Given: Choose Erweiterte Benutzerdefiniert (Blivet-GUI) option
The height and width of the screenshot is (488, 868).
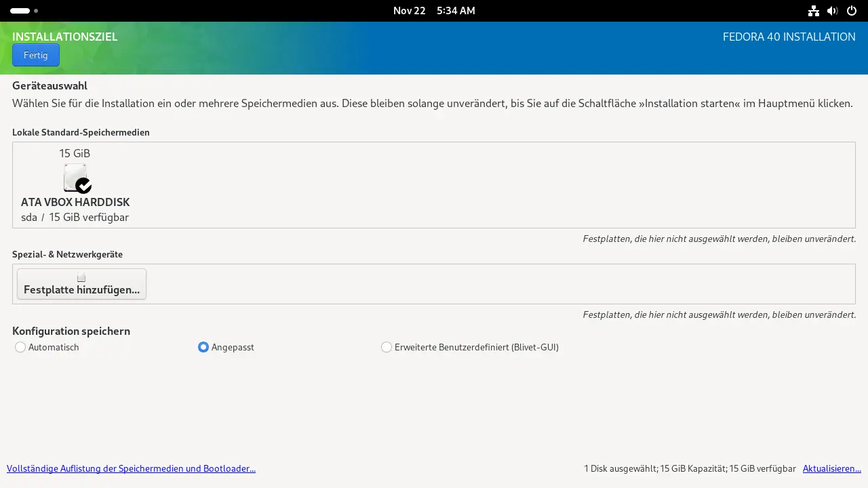Looking at the screenshot, I should 387,347.
